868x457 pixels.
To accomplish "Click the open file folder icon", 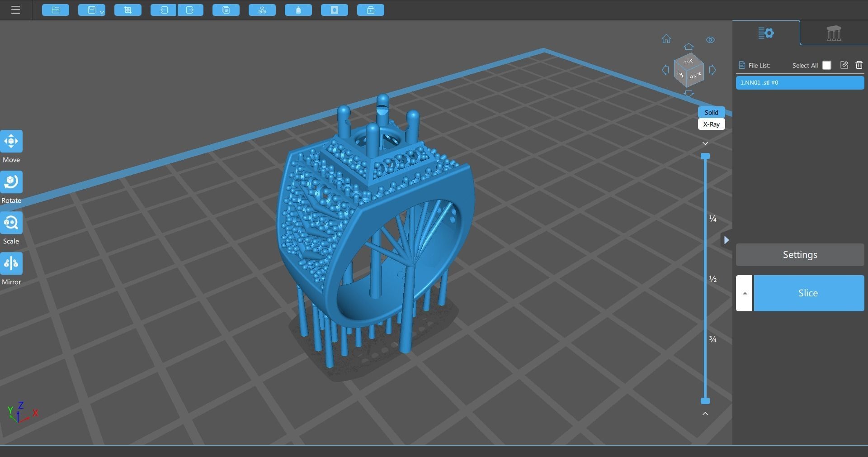I will click(56, 10).
